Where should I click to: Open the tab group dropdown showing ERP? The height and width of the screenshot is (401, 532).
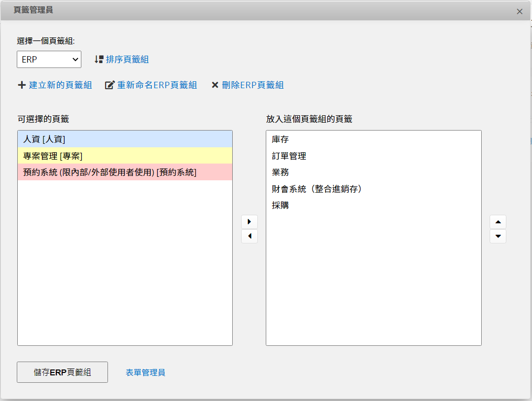49,59
